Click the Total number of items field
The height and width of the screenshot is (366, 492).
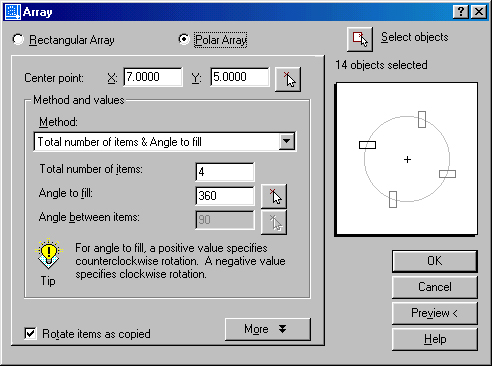[225, 172]
